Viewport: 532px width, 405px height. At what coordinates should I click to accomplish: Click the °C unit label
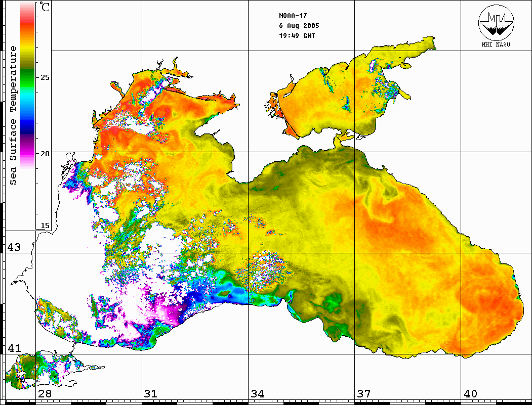click(x=44, y=7)
